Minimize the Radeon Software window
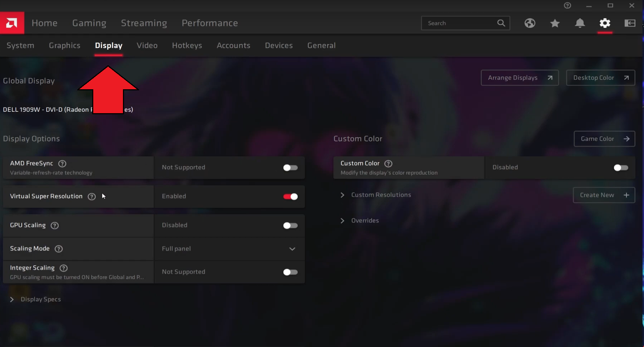The width and height of the screenshot is (644, 347). click(589, 6)
